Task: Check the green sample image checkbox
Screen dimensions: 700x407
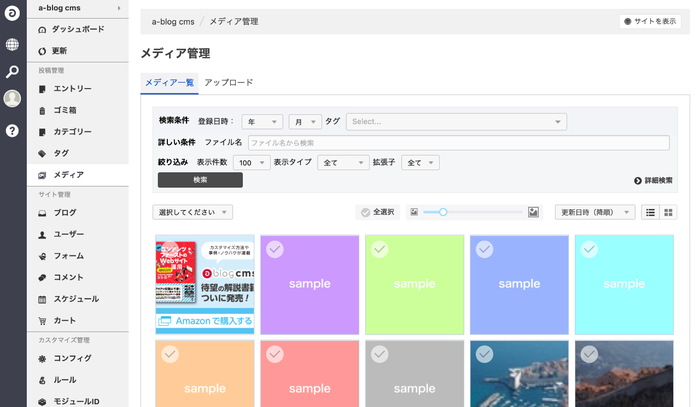Action: 380,249
